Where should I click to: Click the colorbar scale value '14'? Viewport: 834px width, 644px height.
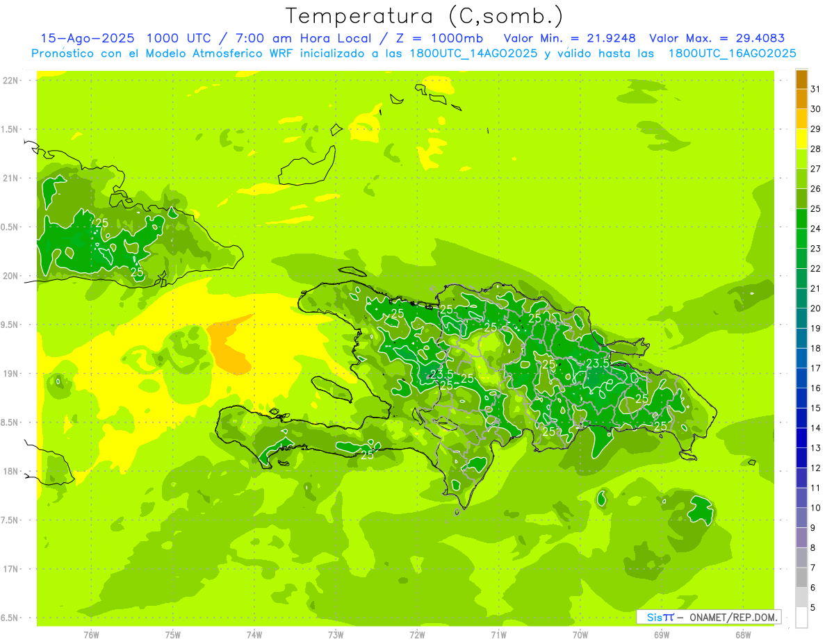[x=816, y=428]
